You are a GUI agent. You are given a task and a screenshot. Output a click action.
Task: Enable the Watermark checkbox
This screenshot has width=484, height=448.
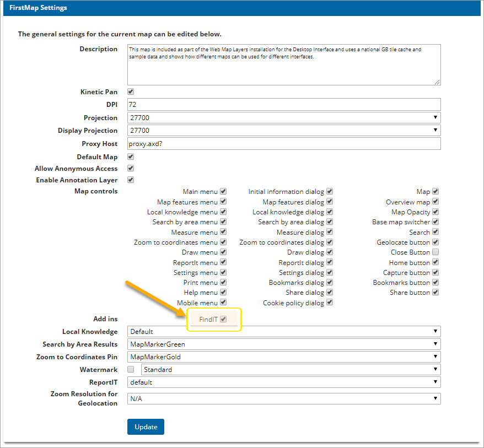tap(131, 369)
